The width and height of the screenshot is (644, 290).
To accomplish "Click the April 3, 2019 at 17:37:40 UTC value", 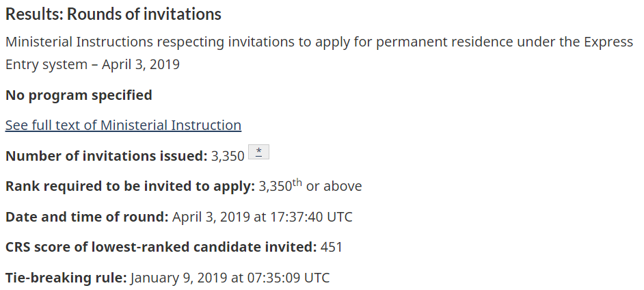I will pos(263,217).
